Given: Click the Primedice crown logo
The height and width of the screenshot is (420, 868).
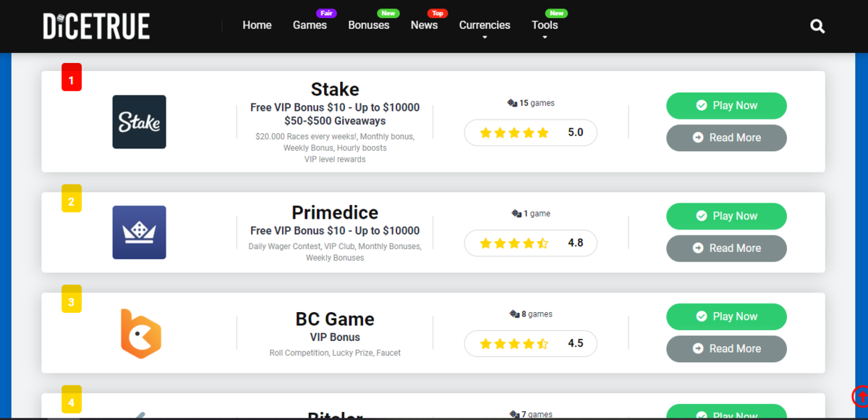Looking at the screenshot, I should [139, 232].
